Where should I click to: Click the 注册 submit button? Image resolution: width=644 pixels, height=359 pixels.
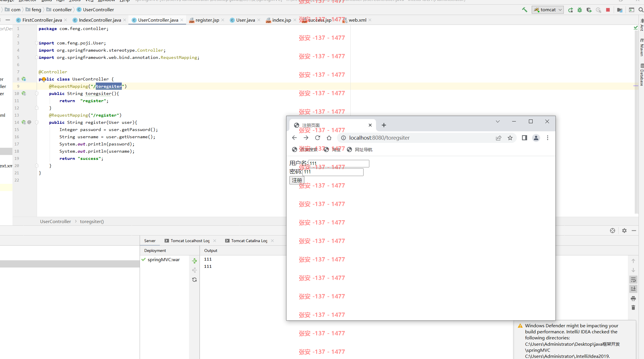[297, 180]
